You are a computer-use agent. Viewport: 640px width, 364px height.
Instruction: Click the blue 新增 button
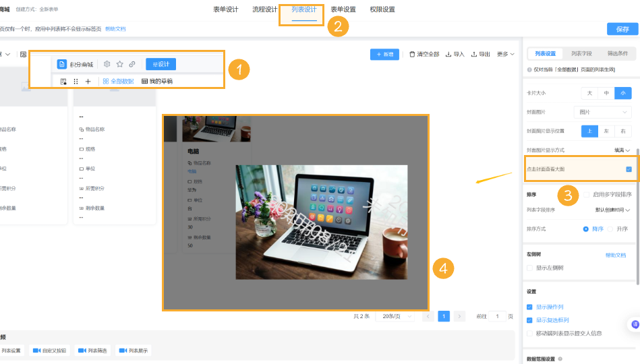click(384, 55)
